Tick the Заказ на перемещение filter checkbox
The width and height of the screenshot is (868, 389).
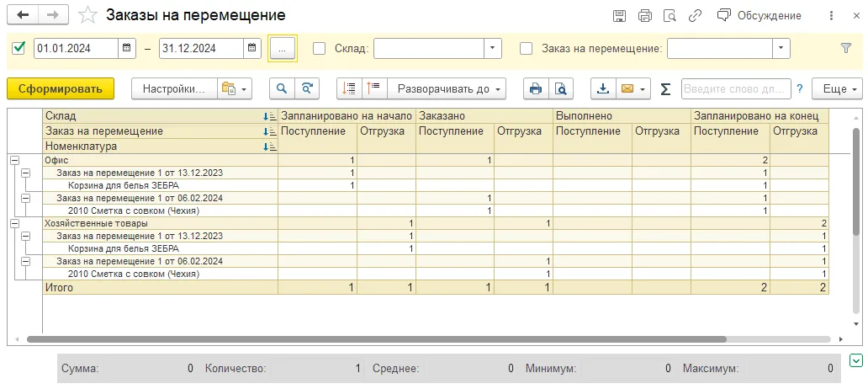pos(527,48)
